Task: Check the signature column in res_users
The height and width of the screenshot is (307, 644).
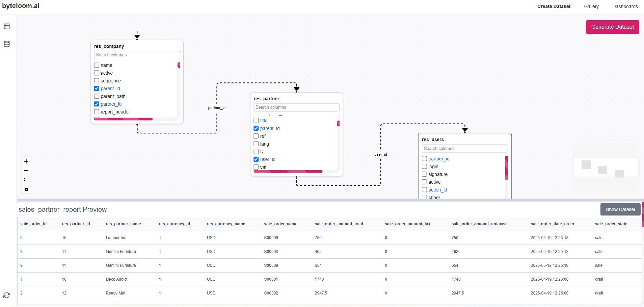Action: [x=425, y=174]
